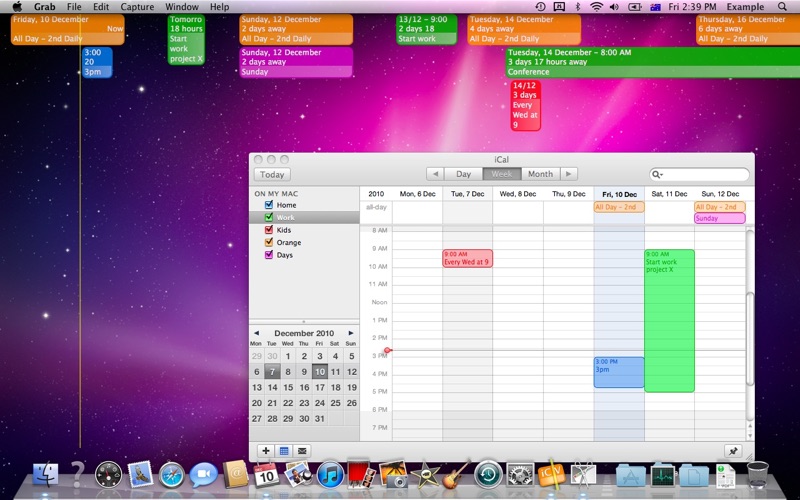
Task: Launch iTunes from the Dock
Action: tap(330, 474)
